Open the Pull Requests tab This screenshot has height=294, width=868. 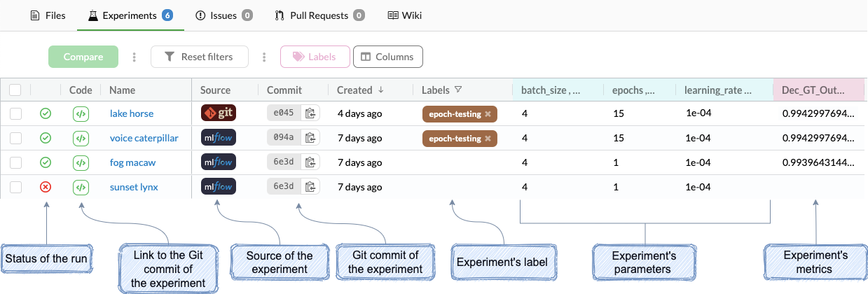[319, 15]
